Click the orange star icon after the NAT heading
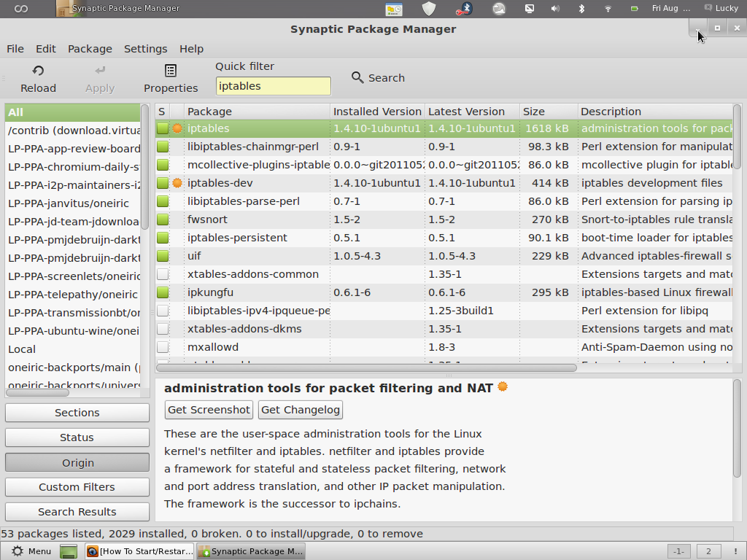747x560 pixels. click(x=503, y=386)
